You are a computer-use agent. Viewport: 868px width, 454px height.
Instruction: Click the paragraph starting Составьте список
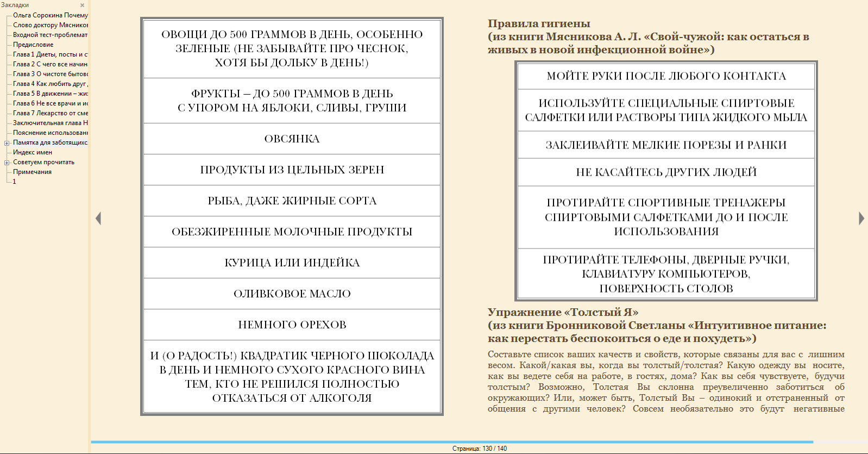point(666,381)
